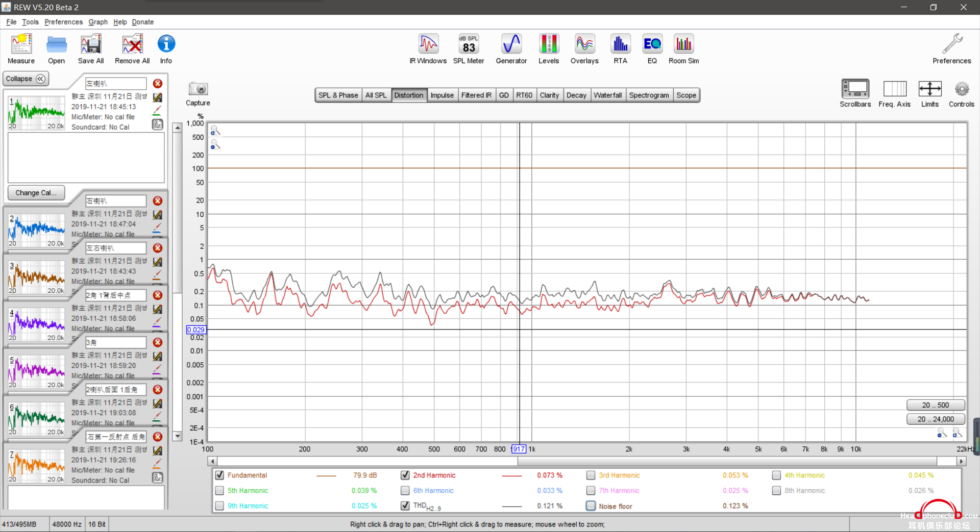
Task: Click the graph horizontal scrollbar right arrow
Action: tap(962, 461)
